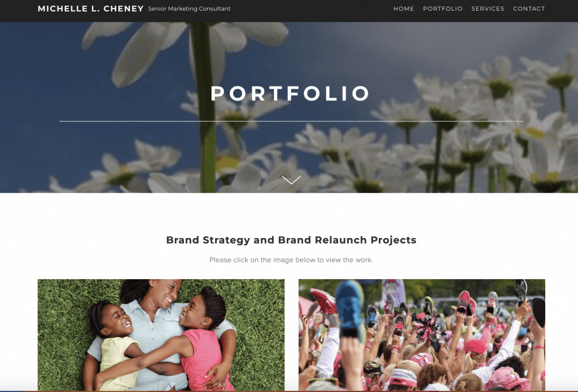Image resolution: width=578 pixels, height=392 pixels.
Task: Click the Senior Marketing Consultant tagline
Action: 189,8
